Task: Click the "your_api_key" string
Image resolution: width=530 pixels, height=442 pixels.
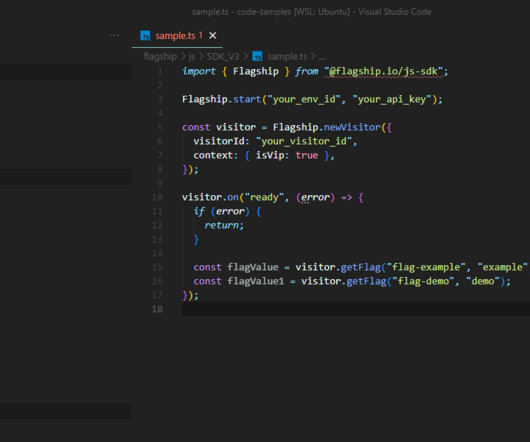Action: coord(392,99)
